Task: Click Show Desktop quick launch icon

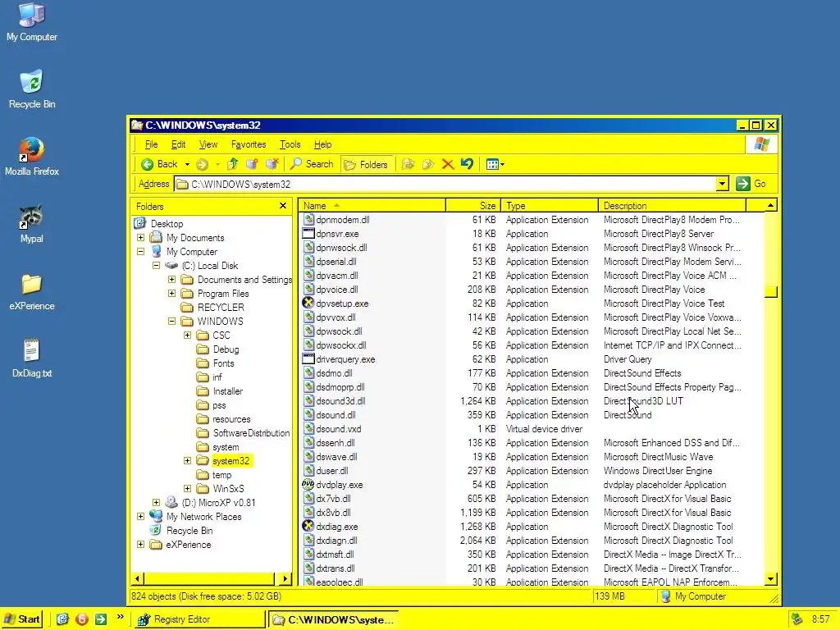Action: (62, 619)
